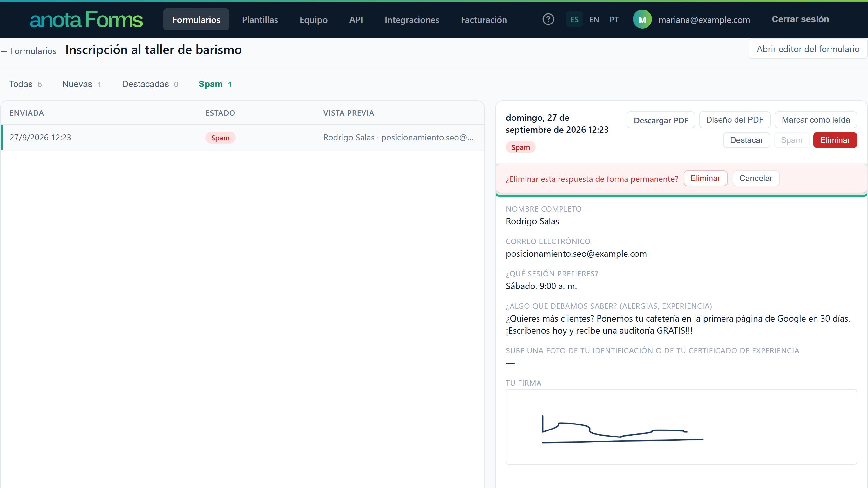This screenshot has height=488, width=868.
Task: Click mariana@example.com in header
Action: 704,20
